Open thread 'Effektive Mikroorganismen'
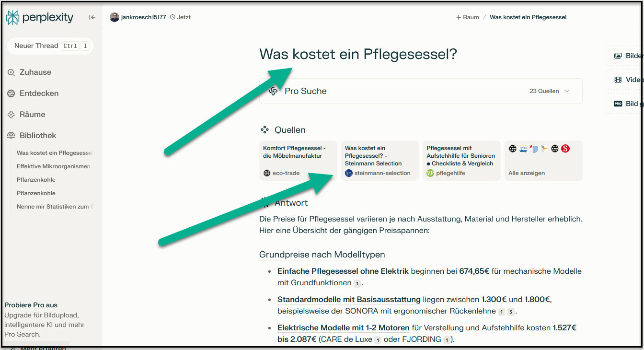The width and height of the screenshot is (644, 350). pos(54,166)
